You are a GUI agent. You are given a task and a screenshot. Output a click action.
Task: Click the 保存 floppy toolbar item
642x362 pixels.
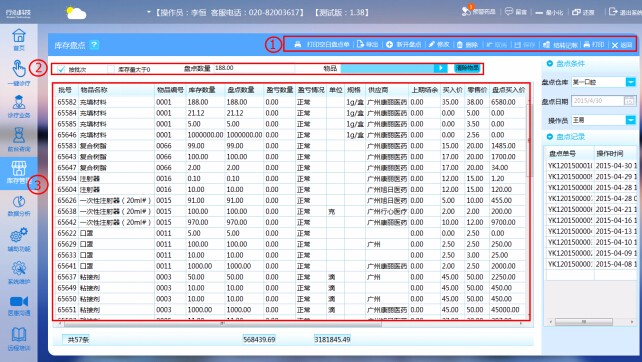(x=524, y=44)
